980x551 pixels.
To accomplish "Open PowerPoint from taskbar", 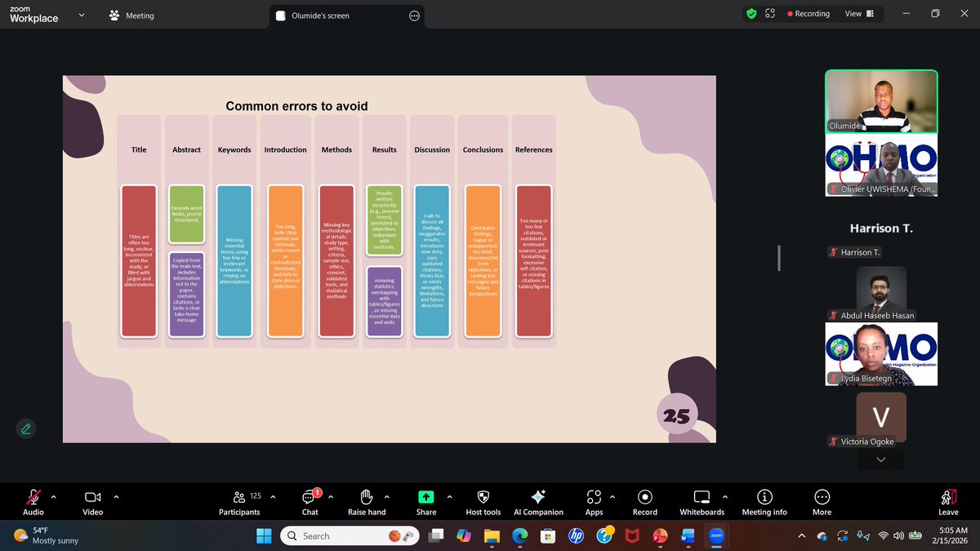I will coord(660,535).
